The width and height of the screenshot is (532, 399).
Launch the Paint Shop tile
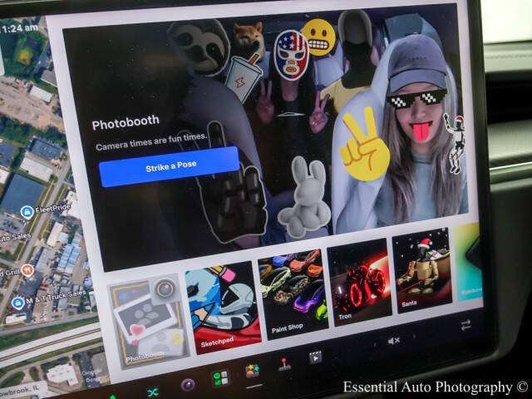pos(293,293)
